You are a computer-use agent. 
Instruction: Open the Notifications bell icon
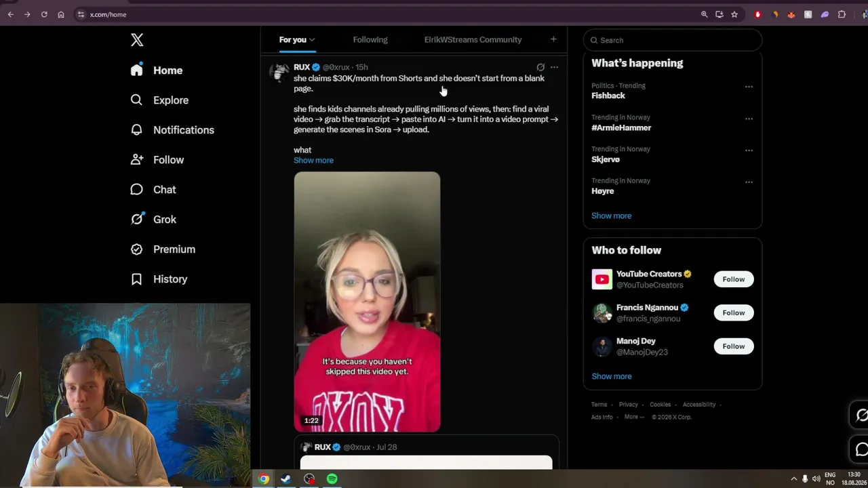[x=137, y=129]
